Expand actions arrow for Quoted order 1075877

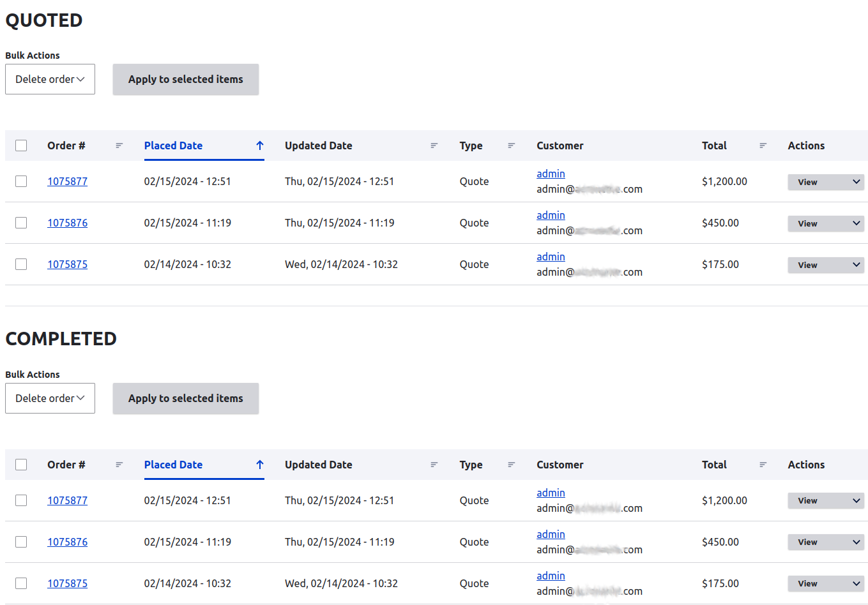(x=857, y=182)
